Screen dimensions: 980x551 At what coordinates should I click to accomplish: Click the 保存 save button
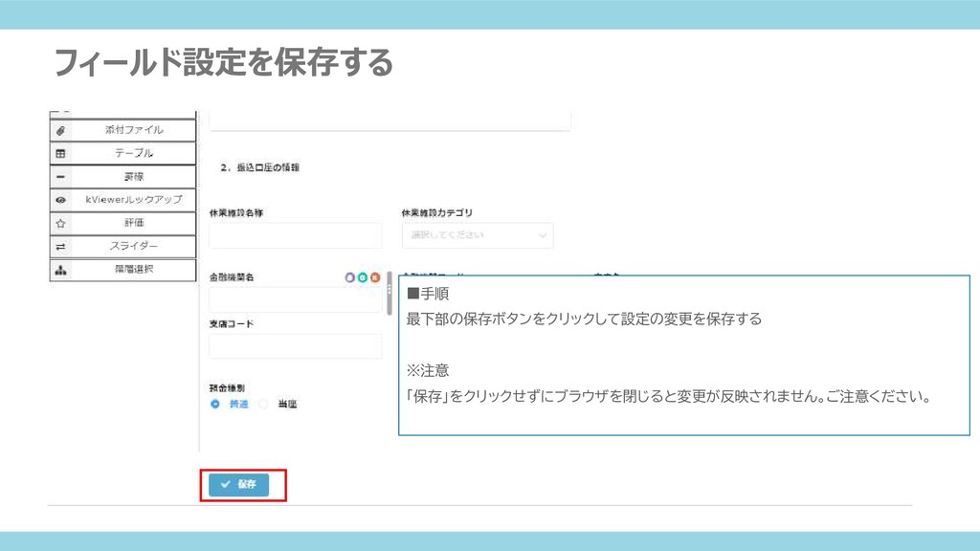pyautogui.click(x=238, y=485)
